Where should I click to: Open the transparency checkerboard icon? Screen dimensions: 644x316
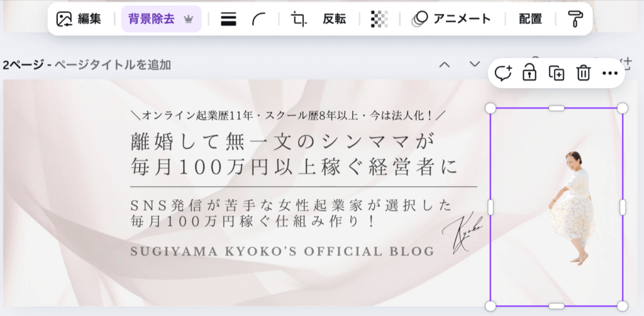pos(379,19)
